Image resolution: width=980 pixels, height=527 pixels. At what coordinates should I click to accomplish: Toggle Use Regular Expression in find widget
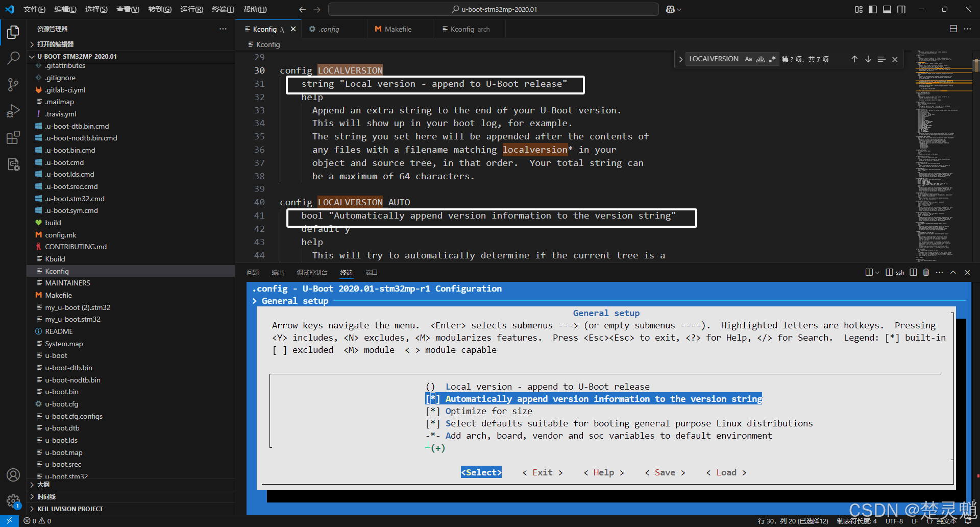click(x=772, y=59)
